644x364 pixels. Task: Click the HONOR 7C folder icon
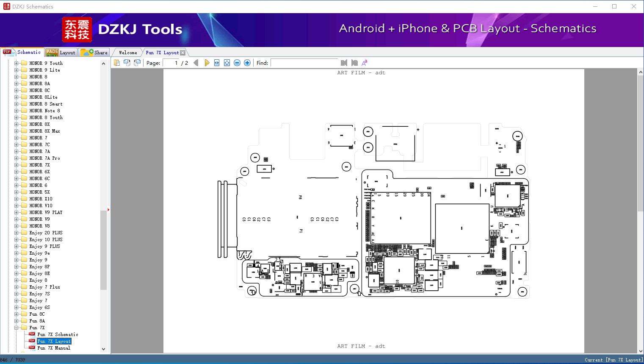click(x=24, y=144)
